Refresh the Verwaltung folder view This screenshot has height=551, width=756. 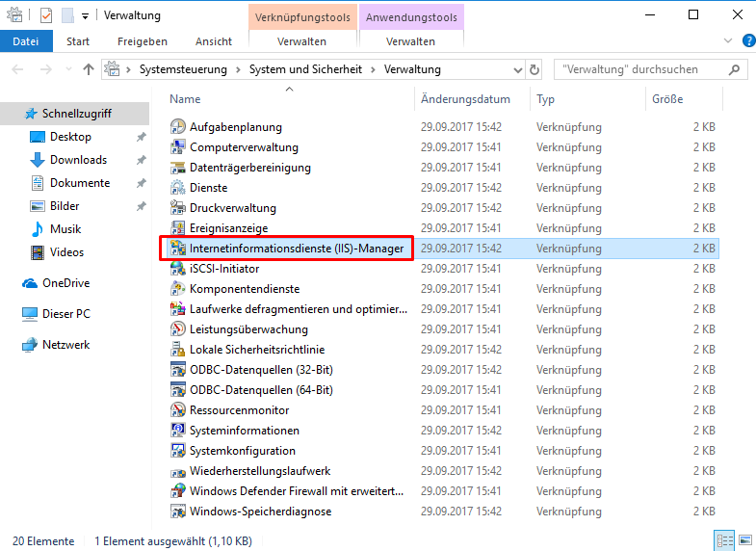[534, 69]
